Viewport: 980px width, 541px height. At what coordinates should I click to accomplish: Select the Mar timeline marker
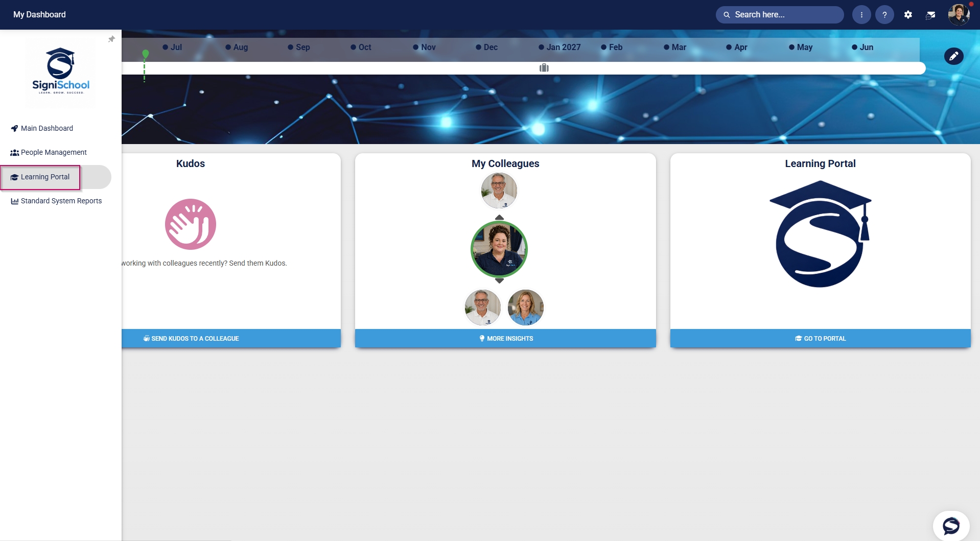pos(675,47)
